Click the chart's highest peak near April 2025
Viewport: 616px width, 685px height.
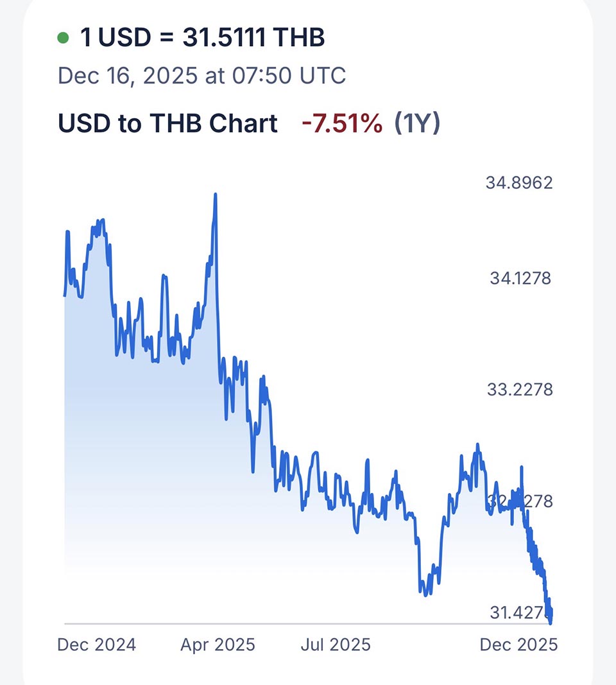215,195
